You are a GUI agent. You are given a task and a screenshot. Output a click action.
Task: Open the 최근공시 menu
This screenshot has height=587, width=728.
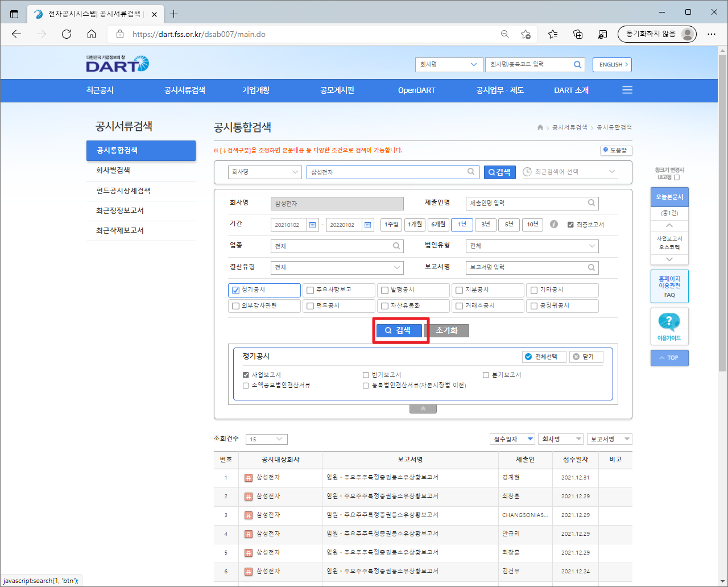(100, 90)
